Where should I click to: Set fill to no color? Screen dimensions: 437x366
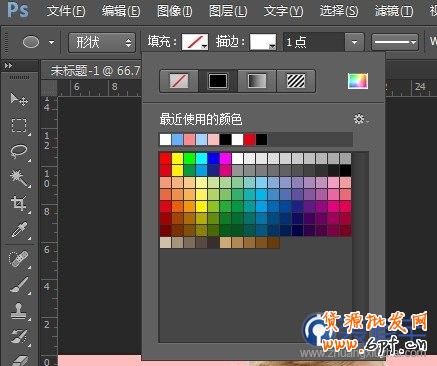coord(179,81)
